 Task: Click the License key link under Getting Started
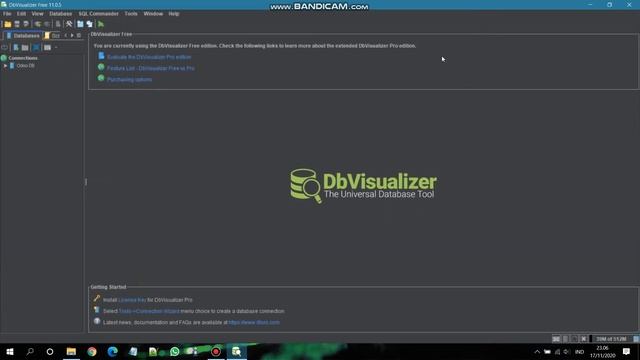click(132, 300)
